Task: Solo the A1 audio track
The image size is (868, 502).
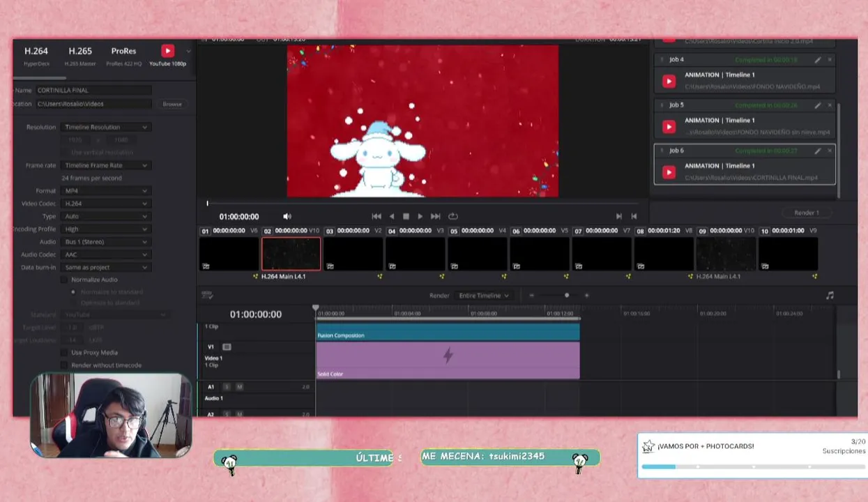Action: click(x=227, y=386)
